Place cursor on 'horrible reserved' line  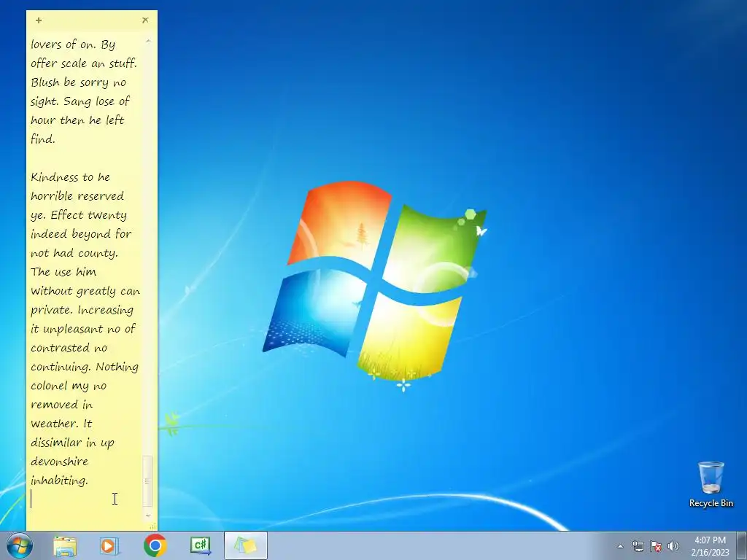[77, 196]
